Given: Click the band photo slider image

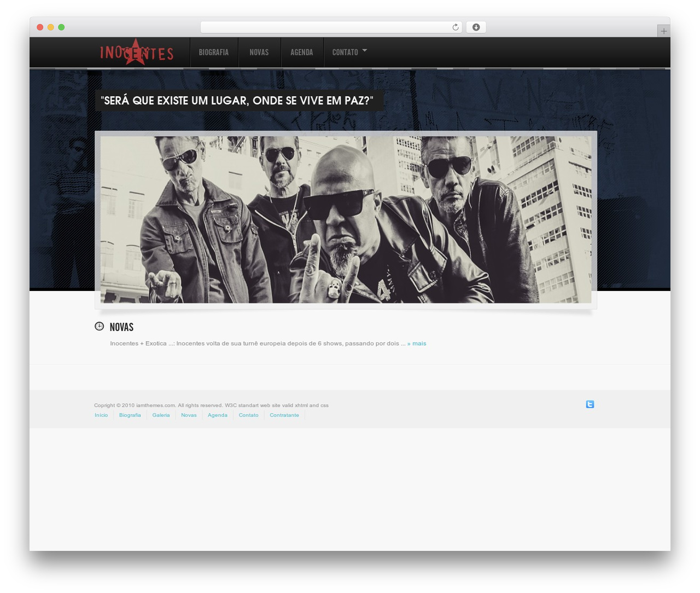Looking at the screenshot, I should [346, 219].
